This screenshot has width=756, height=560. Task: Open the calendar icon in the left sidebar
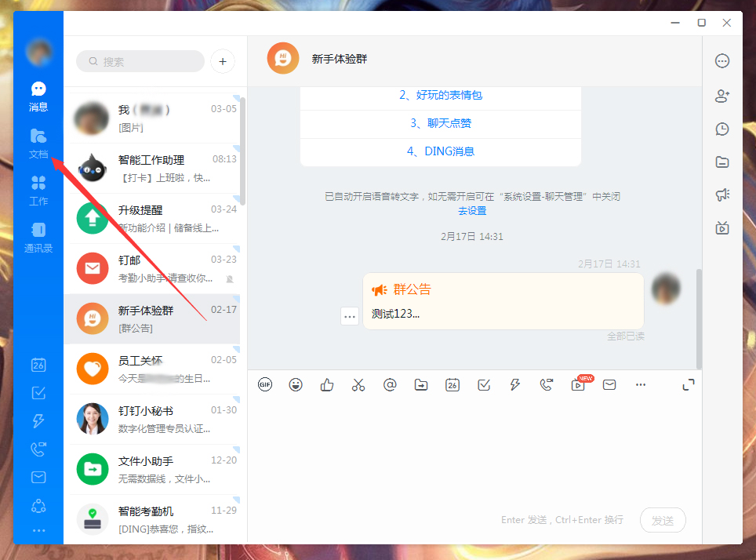point(38,365)
